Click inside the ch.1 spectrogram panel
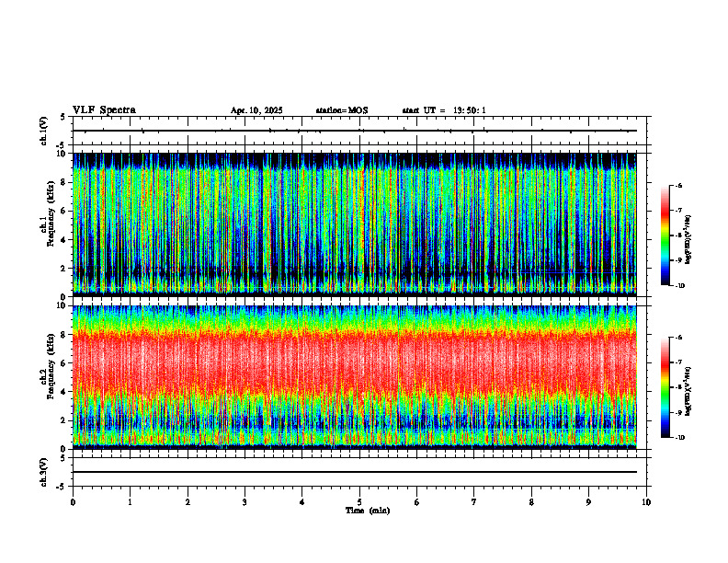This screenshot has height=563, width=728. pos(355,224)
